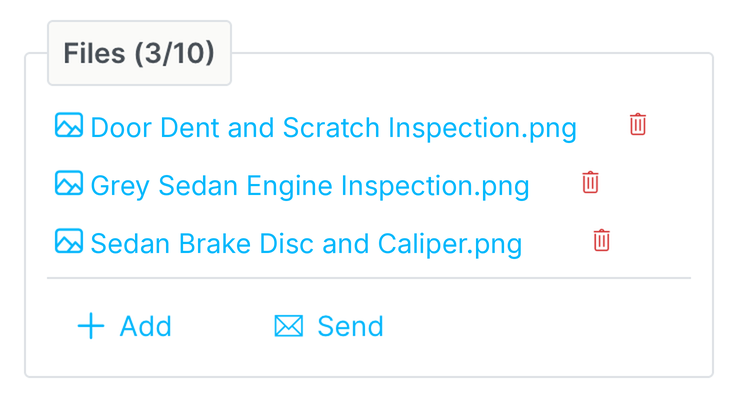Viewport: 740px width, 408px height.
Task: Click the plus icon beside Add
Action: pyautogui.click(x=91, y=326)
